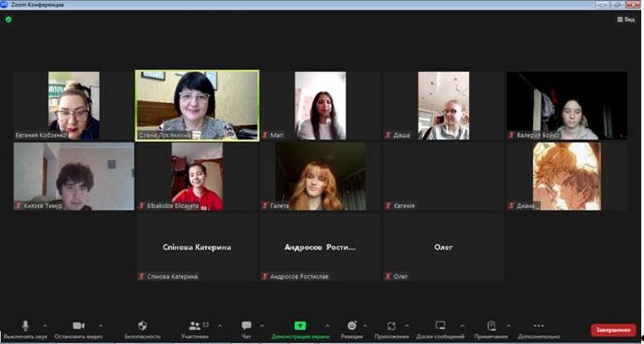This screenshot has height=344, width=644.
Task: End meeting with Завершение button
Action: point(613,330)
